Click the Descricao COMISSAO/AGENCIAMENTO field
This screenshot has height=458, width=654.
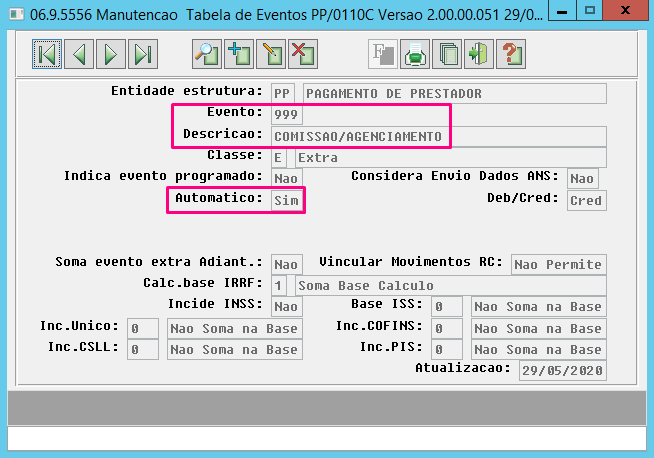(439, 136)
